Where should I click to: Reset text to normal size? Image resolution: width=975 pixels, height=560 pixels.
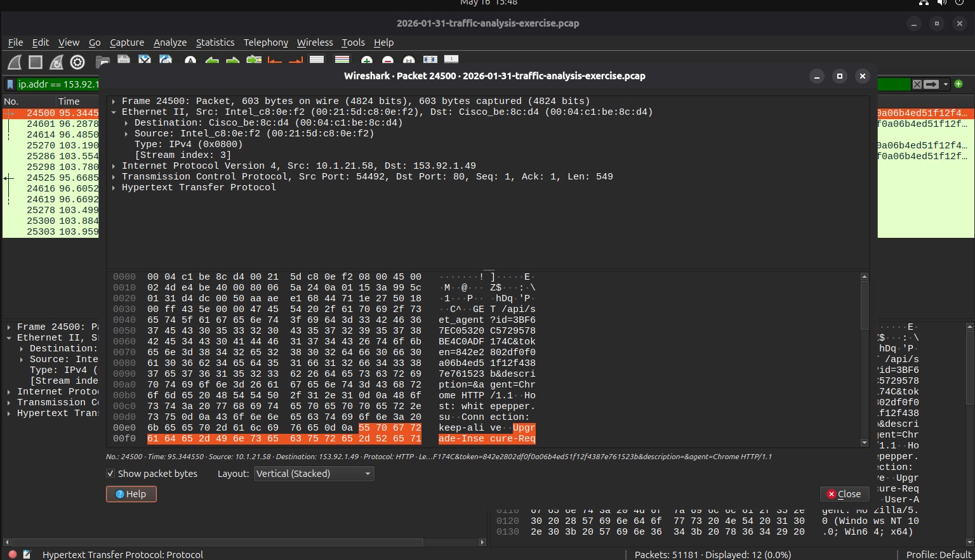(x=409, y=61)
